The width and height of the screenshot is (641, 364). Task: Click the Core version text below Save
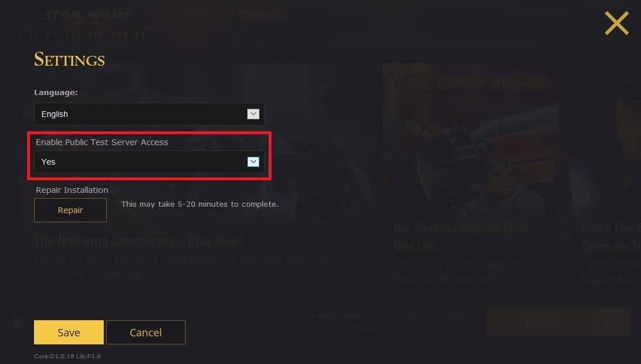67,357
